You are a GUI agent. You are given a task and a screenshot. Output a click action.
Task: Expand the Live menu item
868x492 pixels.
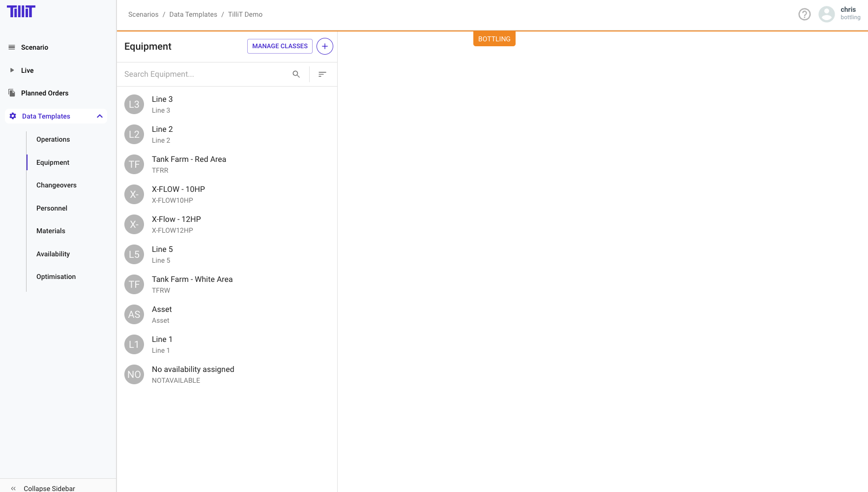pos(27,70)
